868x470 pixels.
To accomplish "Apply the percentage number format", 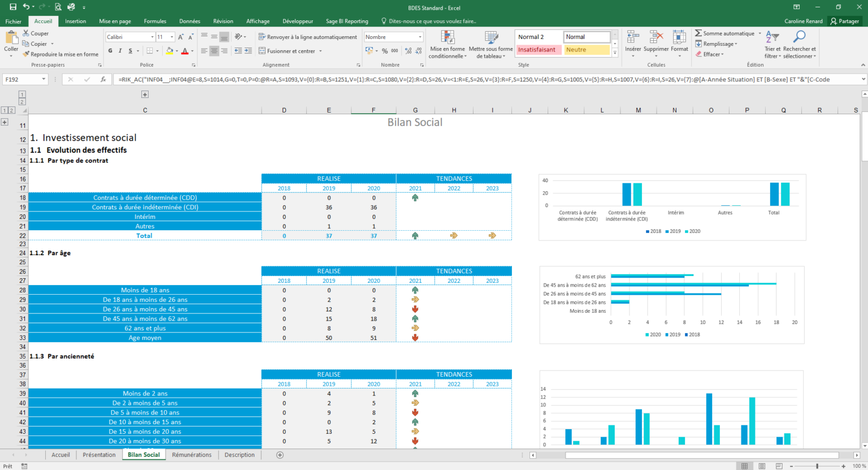I will [x=385, y=50].
